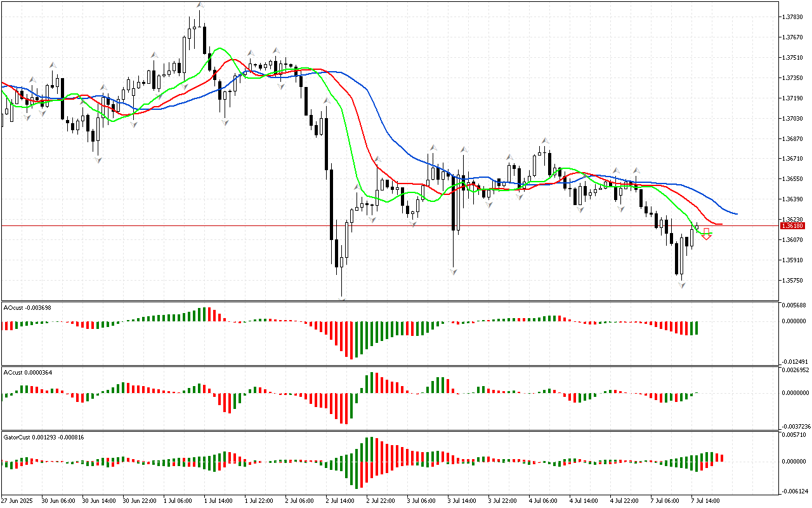Screen dimensions: 812x508
Task: Select the current price tag 1.36180
Action: (792, 226)
